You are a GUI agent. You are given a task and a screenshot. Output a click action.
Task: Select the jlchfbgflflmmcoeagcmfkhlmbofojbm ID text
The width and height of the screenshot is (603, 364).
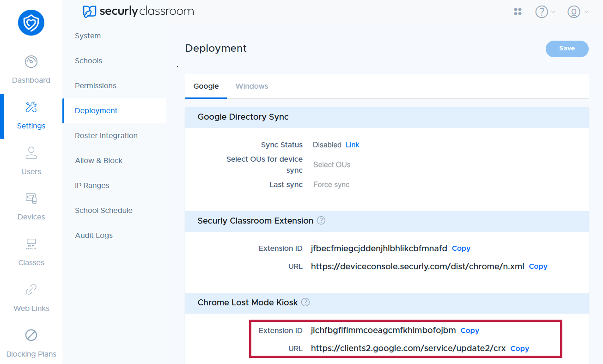(384, 331)
